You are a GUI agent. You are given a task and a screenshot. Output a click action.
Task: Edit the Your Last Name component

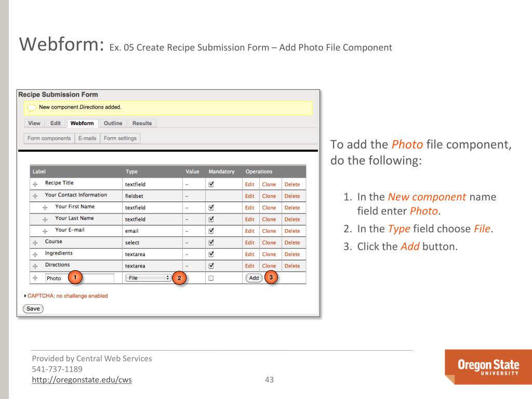click(250, 219)
